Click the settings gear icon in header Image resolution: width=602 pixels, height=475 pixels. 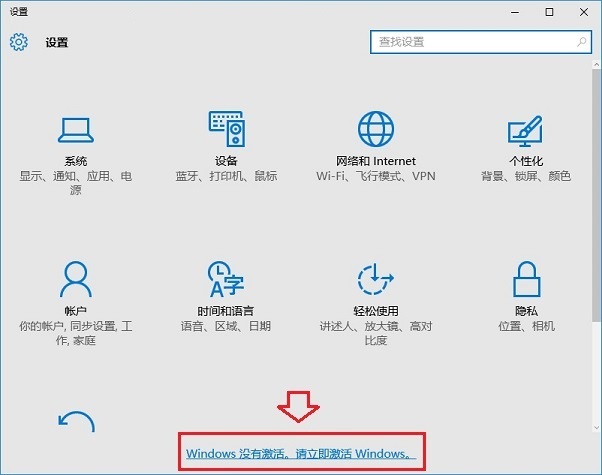pos(19,42)
